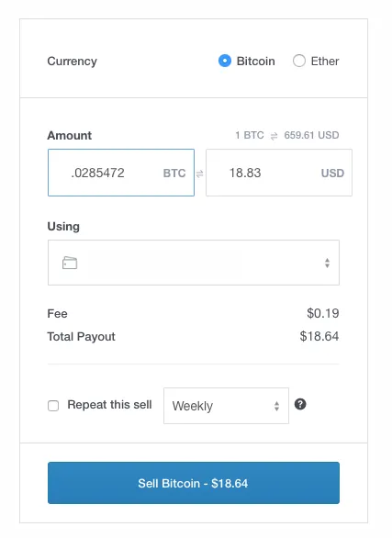Viewport: 392px width, 538px height.
Task: Click the Repeat this sell label
Action: 109,405
